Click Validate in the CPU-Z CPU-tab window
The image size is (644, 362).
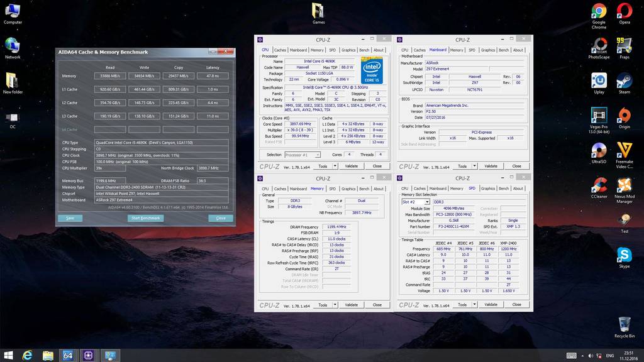coord(351,166)
